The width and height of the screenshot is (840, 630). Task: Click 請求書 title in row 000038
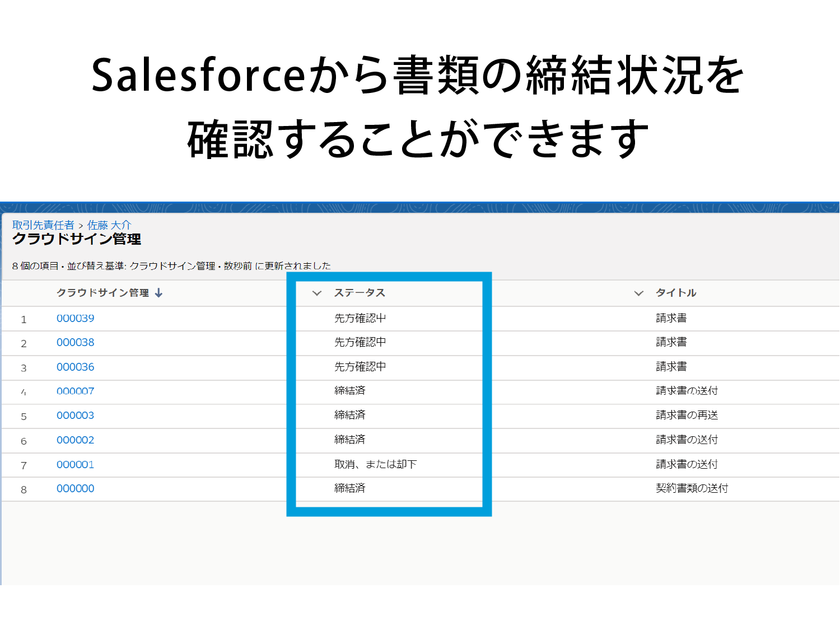tap(671, 342)
